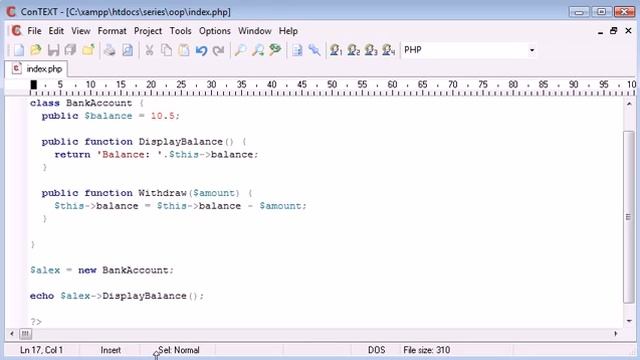The width and height of the screenshot is (640, 360).
Task: Open the Project menu
Action: click(x=148, y=31)
